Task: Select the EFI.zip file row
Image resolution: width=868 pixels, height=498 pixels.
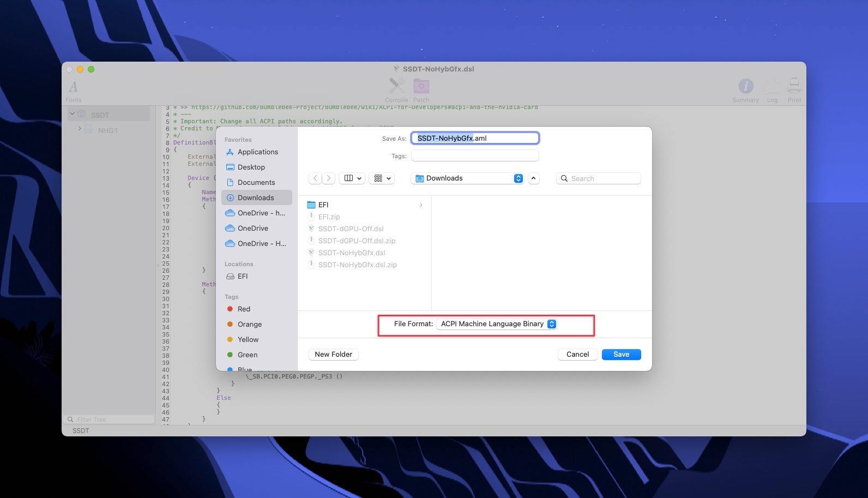Action: pyautogui.click(x=365, y=217)
